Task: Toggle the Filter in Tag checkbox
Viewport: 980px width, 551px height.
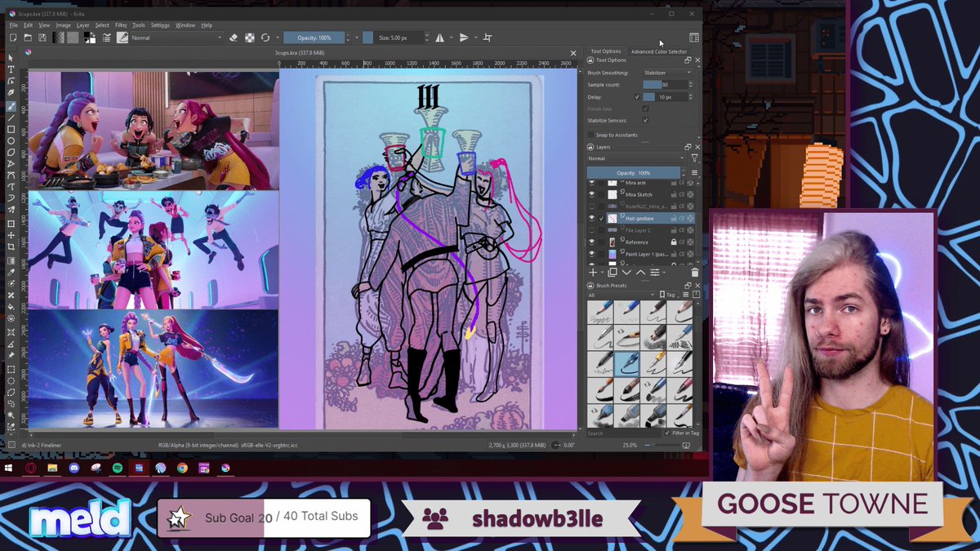Action: 667,433
